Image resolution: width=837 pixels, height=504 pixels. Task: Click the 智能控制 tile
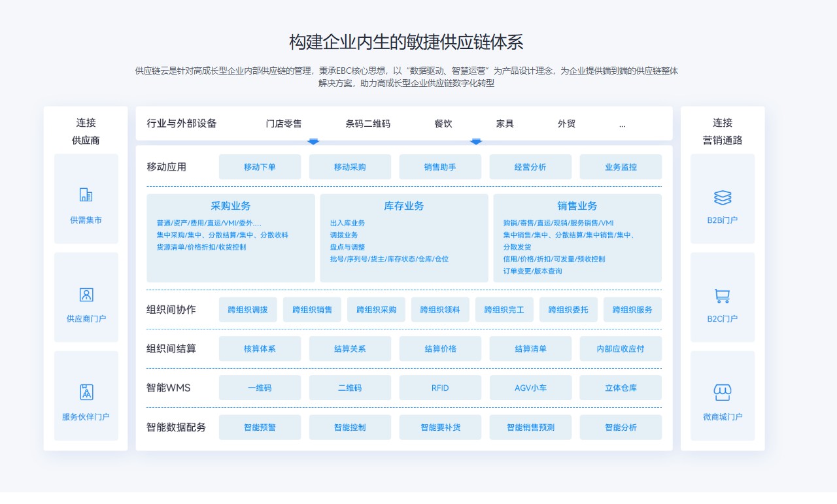350,427
